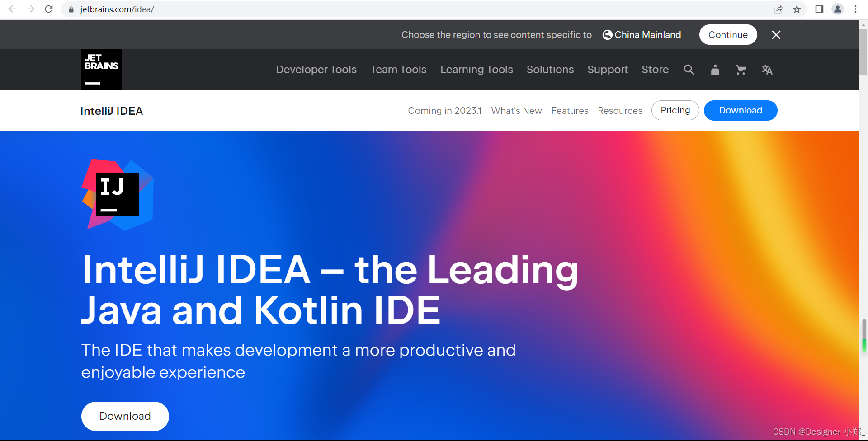
Task: Open the account profile icon in navbar
Action: coord(715,70)
